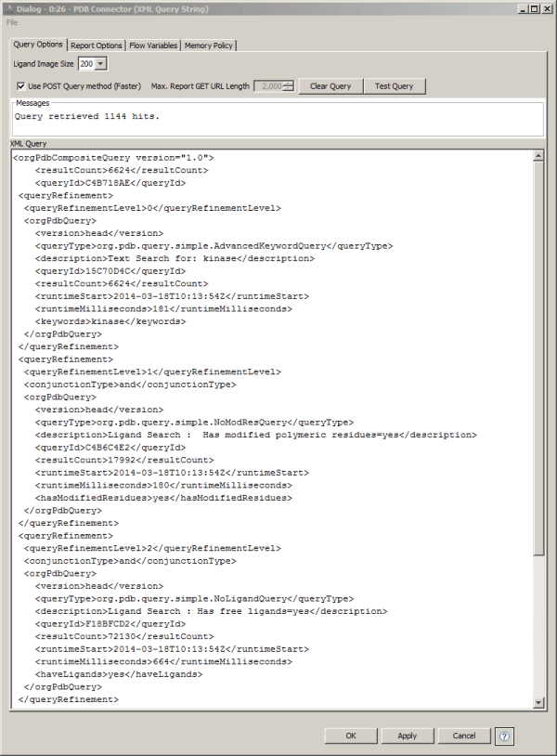Switch to the Query Options tab
Screen dimensions: 557x756
38,45
